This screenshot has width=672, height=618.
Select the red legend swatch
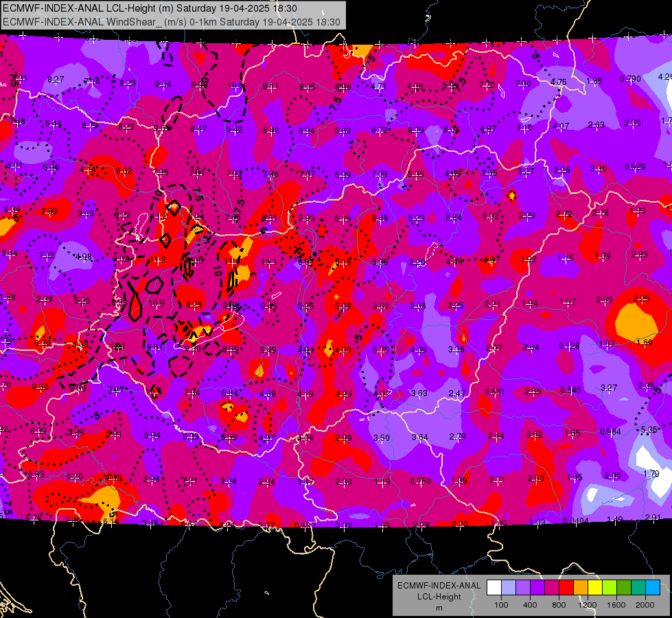coord(566,588)
